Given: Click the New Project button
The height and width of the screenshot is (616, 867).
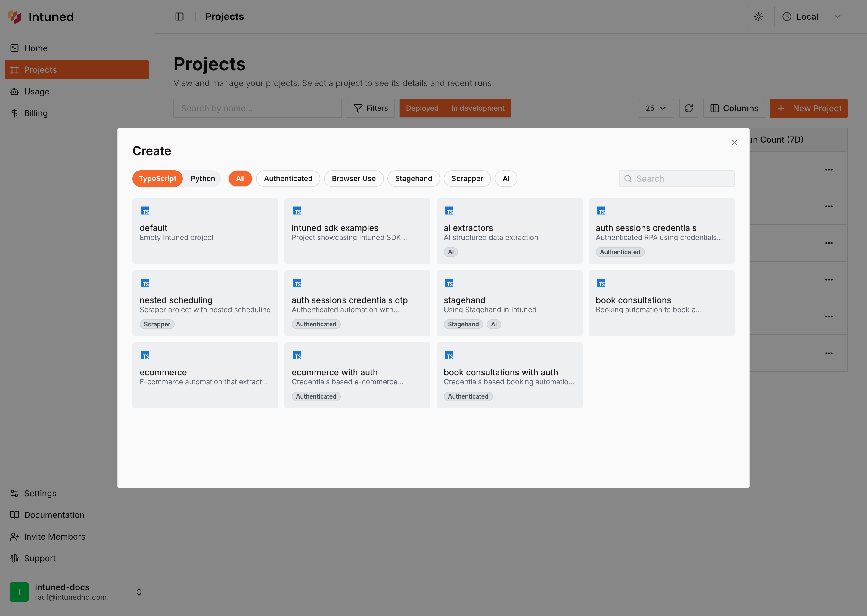Looking at the screenshot, I should (x=809, y=108).
